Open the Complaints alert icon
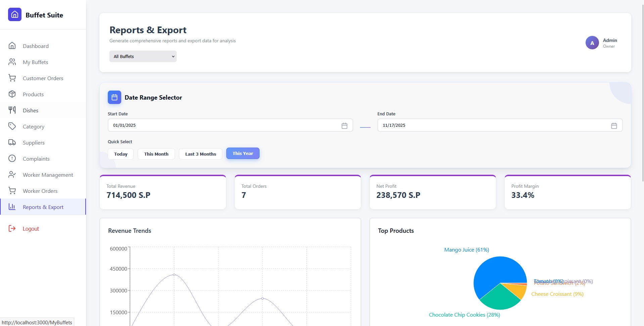 coord(12,159)
